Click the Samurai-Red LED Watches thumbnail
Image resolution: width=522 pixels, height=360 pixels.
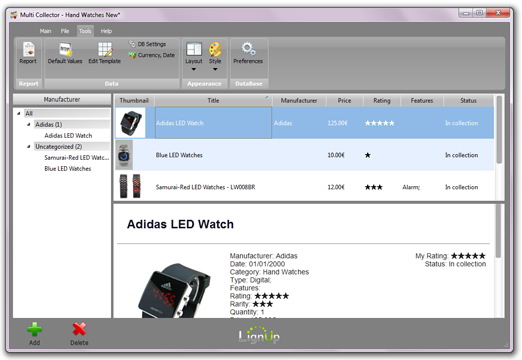point(130,186)
